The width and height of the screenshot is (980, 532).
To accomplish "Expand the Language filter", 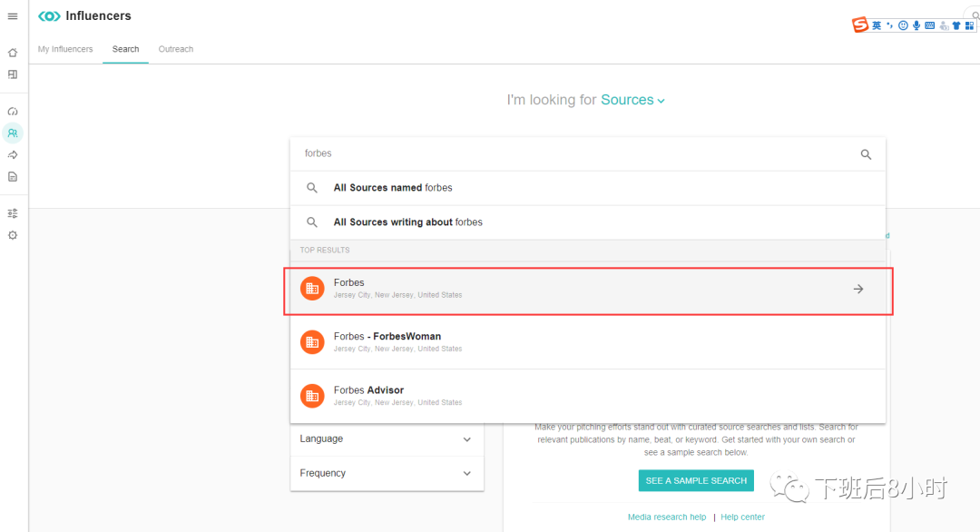I will click(x=387, y=439).
